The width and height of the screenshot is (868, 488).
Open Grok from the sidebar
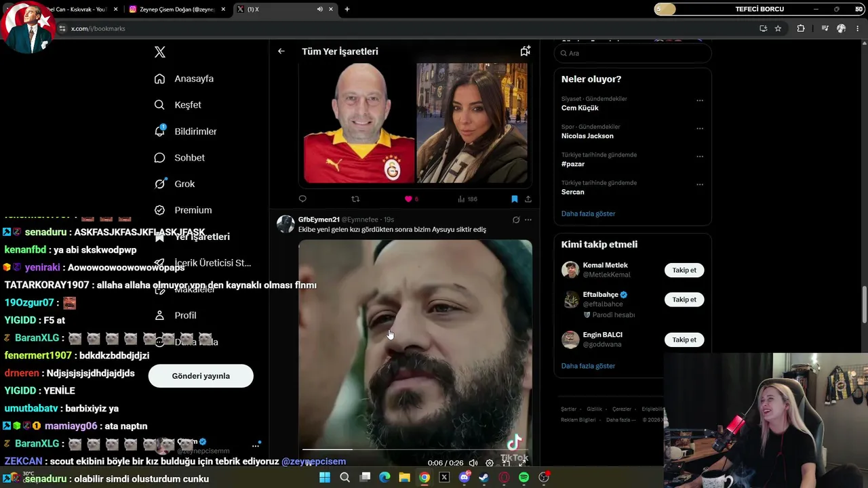click(x=174, y=184)
